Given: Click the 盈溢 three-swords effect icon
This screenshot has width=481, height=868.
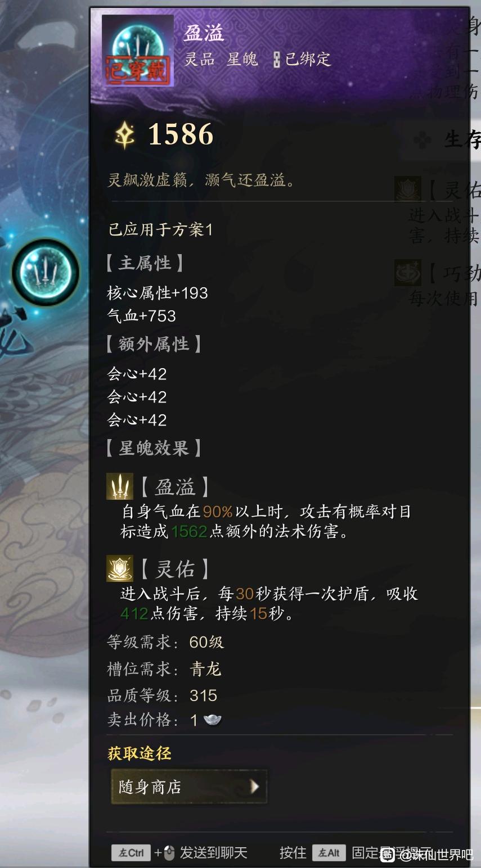Looking at the screenshot, I should click(x=120, y=486).
